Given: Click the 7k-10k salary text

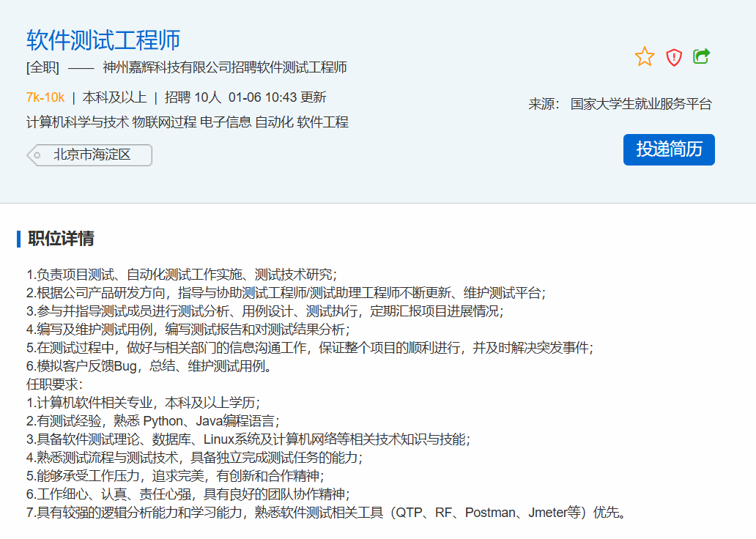Looking at the screenshot, I should click(45, 97).
